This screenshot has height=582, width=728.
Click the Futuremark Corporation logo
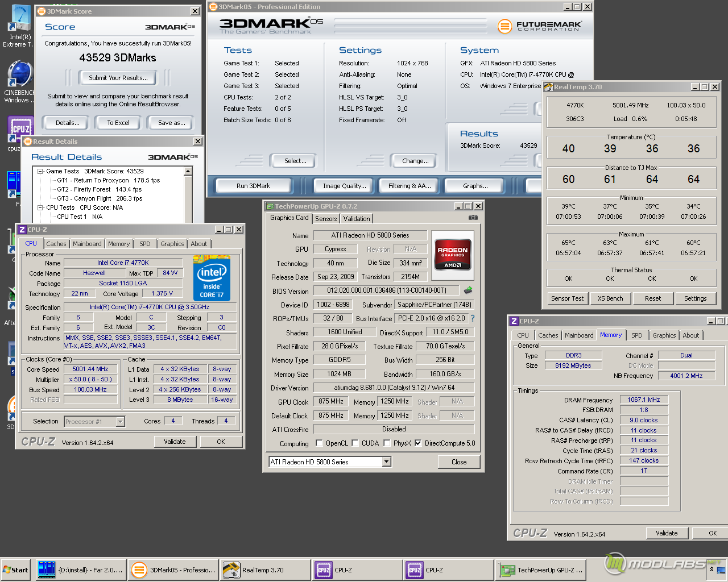coord(540,26)
